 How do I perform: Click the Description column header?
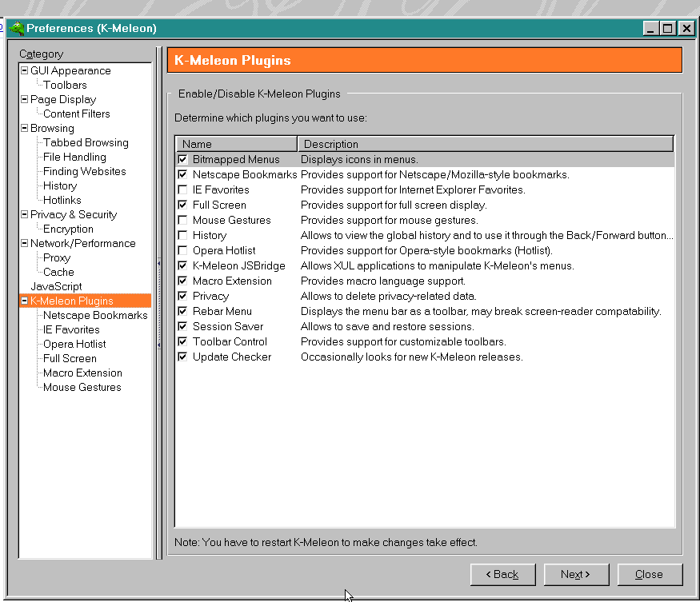point(485,145)
